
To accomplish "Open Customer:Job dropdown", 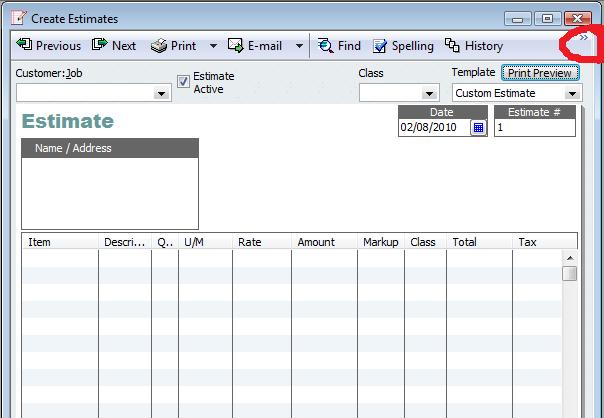I will coord(162,93).
